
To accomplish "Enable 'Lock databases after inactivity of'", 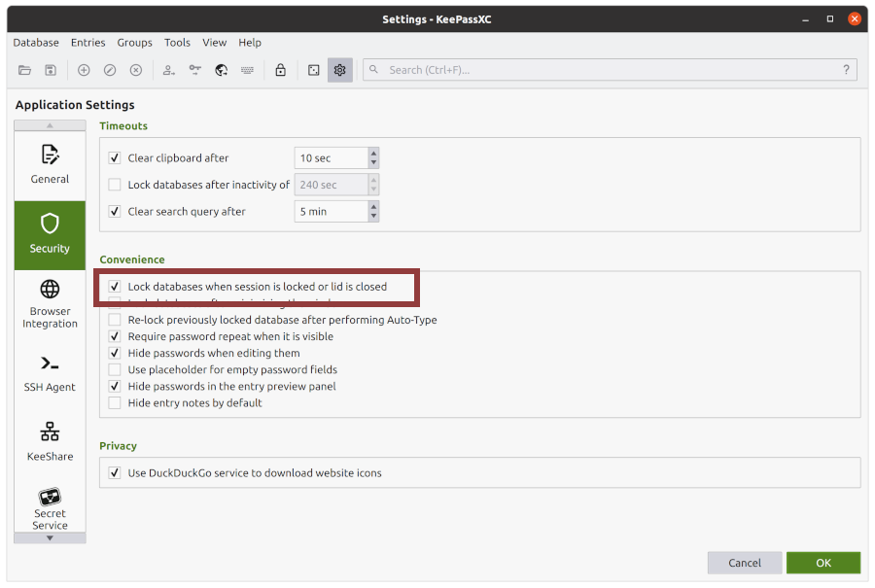I will point(114,184).
